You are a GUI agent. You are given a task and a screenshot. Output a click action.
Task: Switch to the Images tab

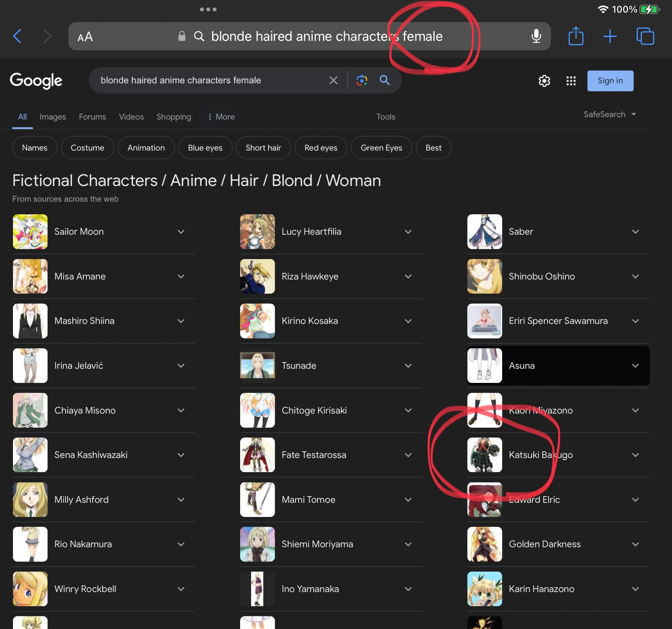tap(53, 117)
